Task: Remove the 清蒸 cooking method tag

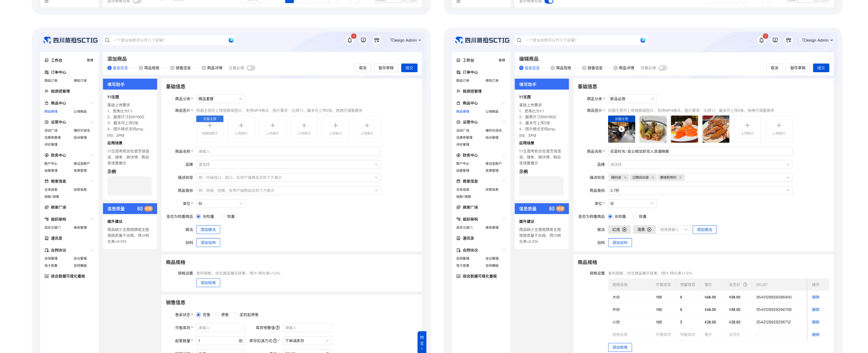Action: pyautogui.click(x=649, y=229)
